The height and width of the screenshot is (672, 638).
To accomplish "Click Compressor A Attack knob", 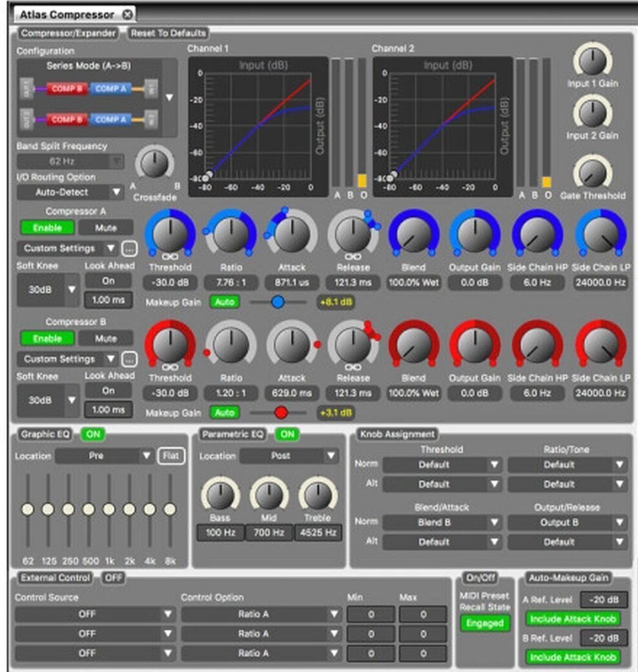I will point(292,233).
